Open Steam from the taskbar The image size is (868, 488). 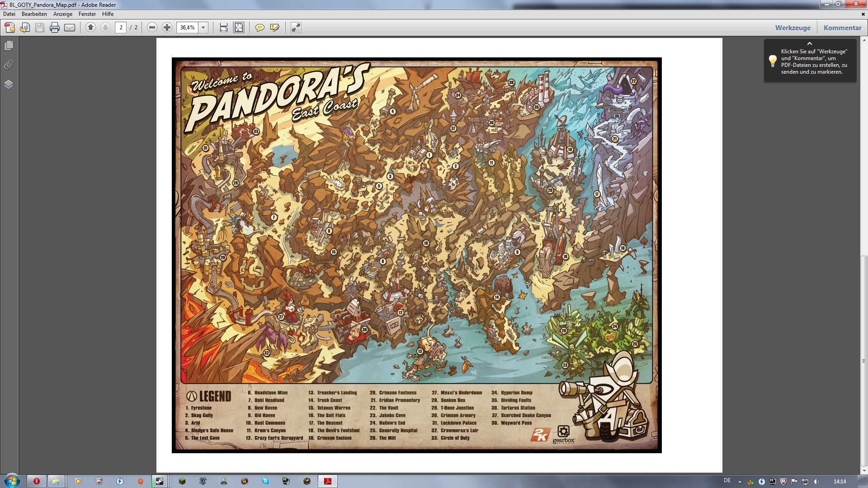tap(160, 481)
